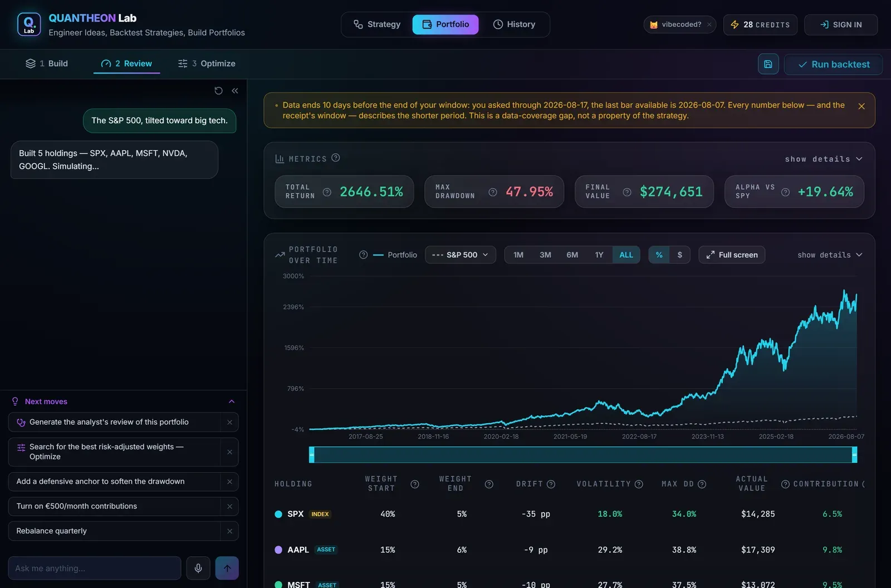Go to step 3 Optimize
The width and height of the screenshot is (891, 588).
point(207,63)
